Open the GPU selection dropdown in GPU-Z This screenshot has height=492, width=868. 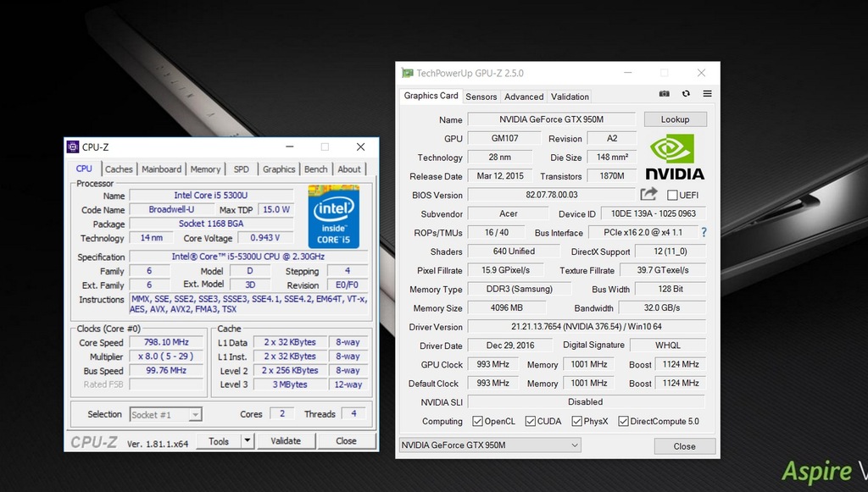490,445
